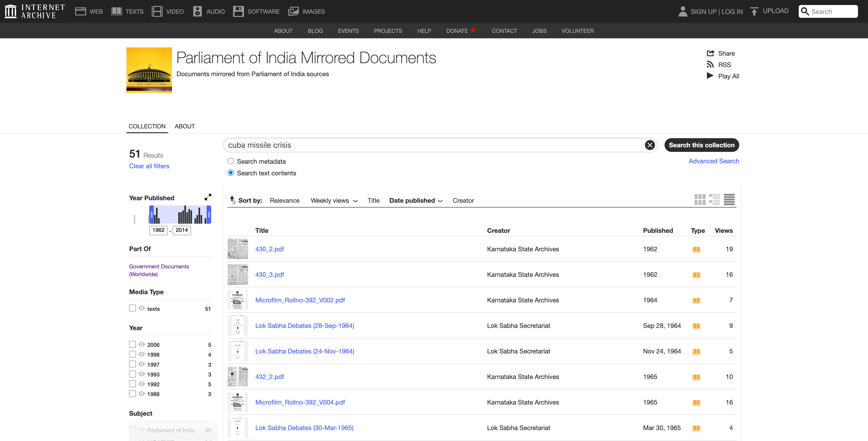Clear the search field with X button

click(650, 145)
